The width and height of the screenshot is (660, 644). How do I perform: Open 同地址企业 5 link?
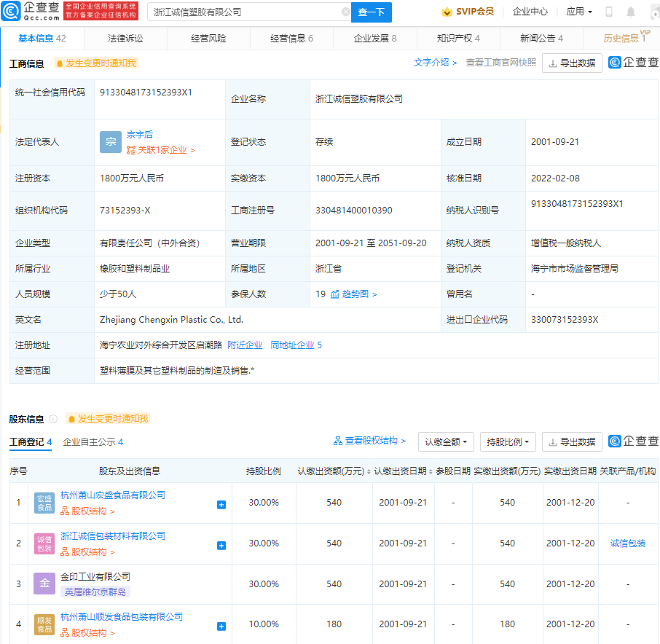[x=296, y=345]
